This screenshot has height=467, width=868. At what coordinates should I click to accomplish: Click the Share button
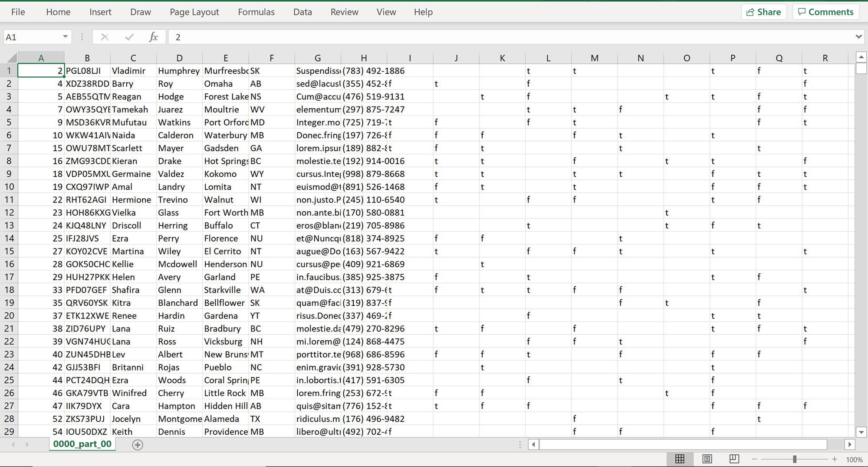pos(764,12)
